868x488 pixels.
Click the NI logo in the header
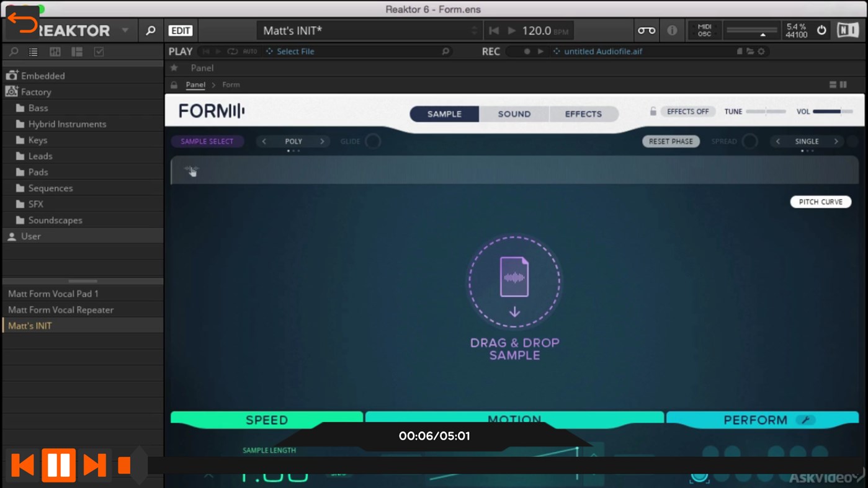[848, 30]
